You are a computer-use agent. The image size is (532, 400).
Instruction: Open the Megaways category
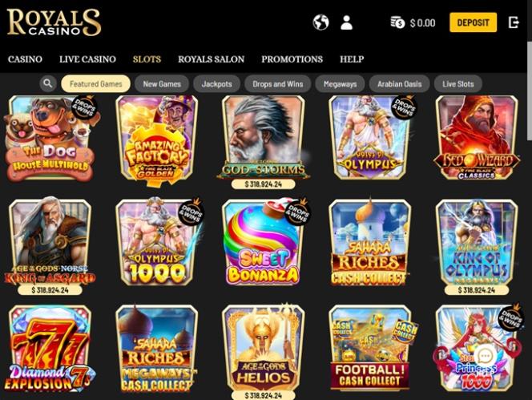(x=340, y=84)
